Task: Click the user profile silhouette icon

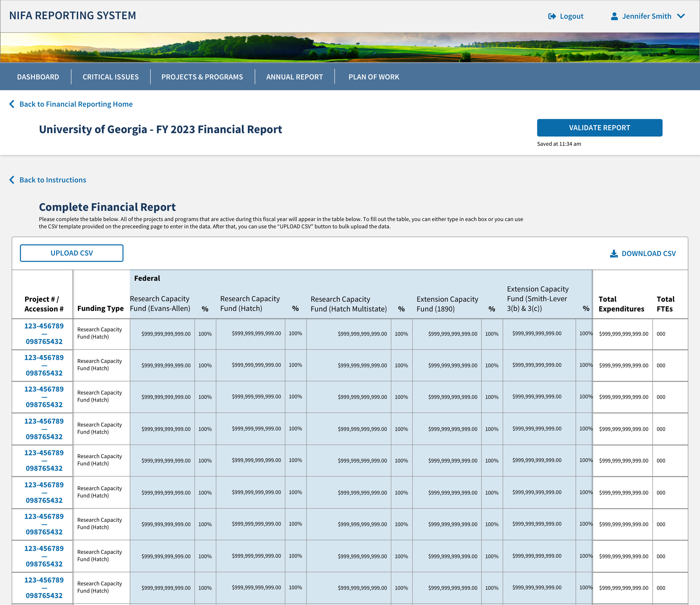Action: [614, 16]
